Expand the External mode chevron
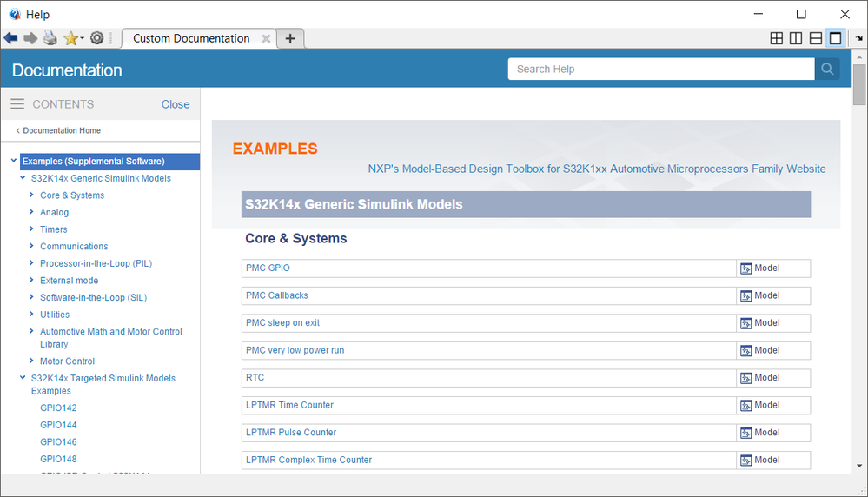 (31, 280)
